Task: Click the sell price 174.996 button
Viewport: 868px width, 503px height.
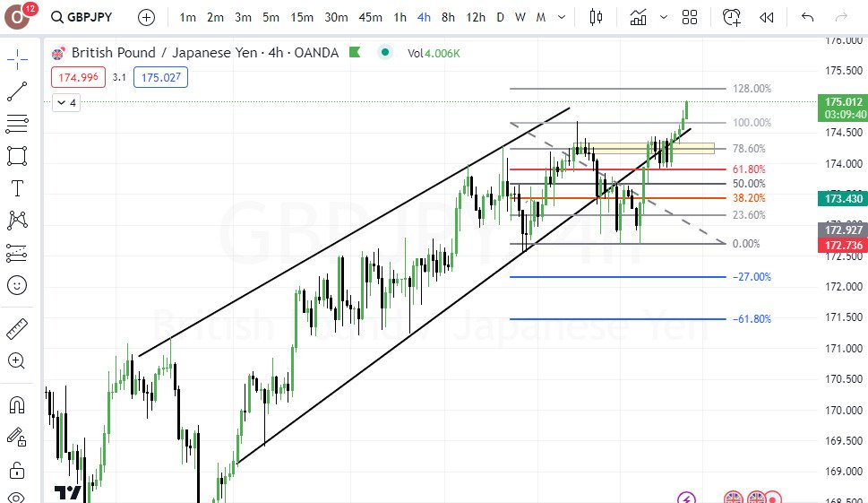Action: (78, 77)
